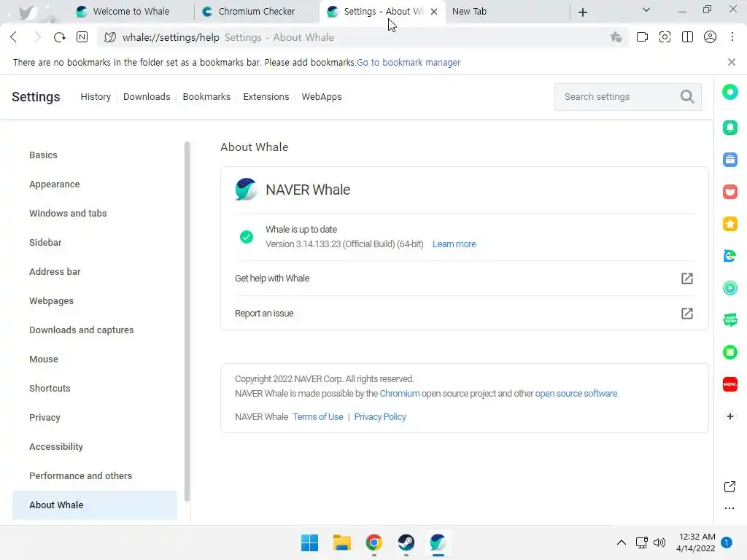Dismiss the bookmarks bar notice
Image resolution: width=747 pixels, height=560 pixels.
tap(732, 62)
